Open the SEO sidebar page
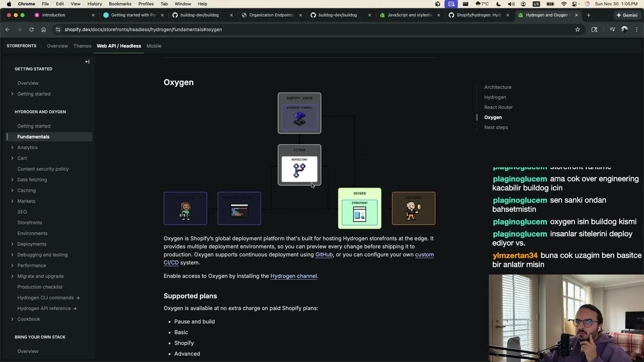 coord(22,212)
